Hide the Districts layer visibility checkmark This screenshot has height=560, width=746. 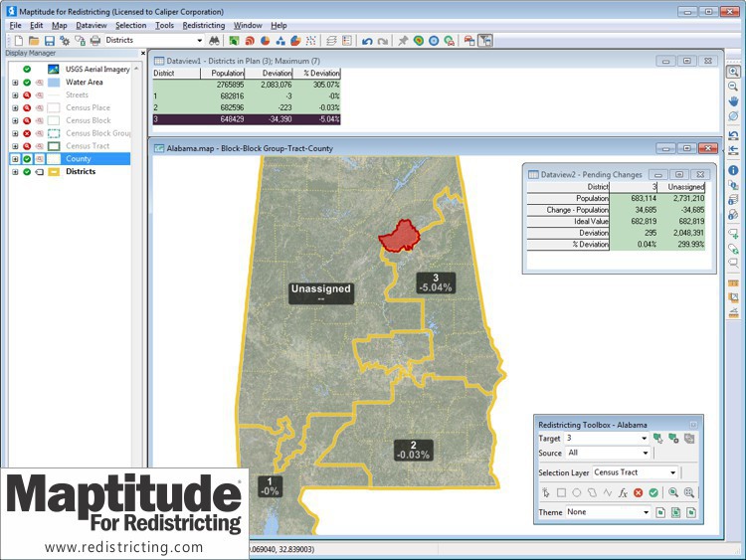27,172
